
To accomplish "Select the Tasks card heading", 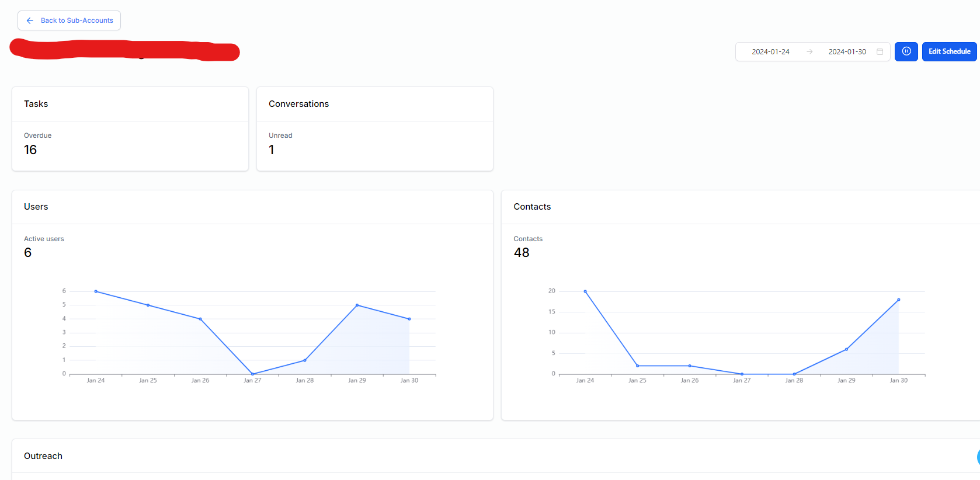I will pos(36,104).
